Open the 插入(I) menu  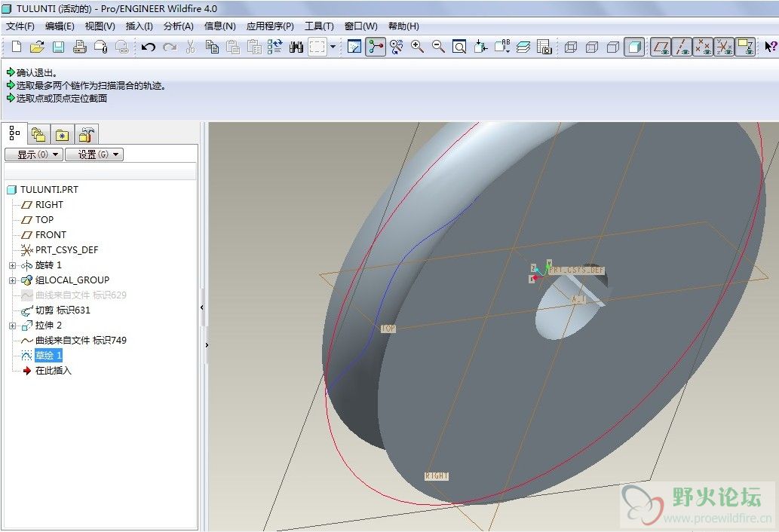pos(139,26)
